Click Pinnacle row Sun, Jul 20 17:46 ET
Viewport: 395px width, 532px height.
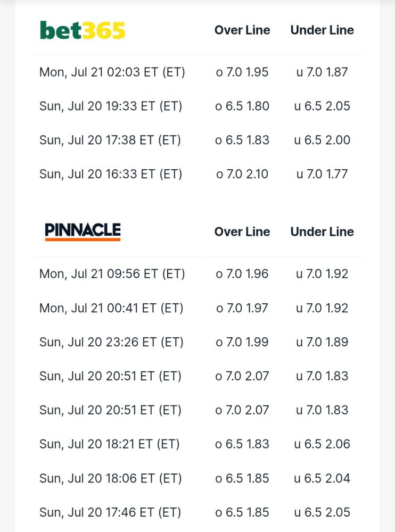pos(197,512)
